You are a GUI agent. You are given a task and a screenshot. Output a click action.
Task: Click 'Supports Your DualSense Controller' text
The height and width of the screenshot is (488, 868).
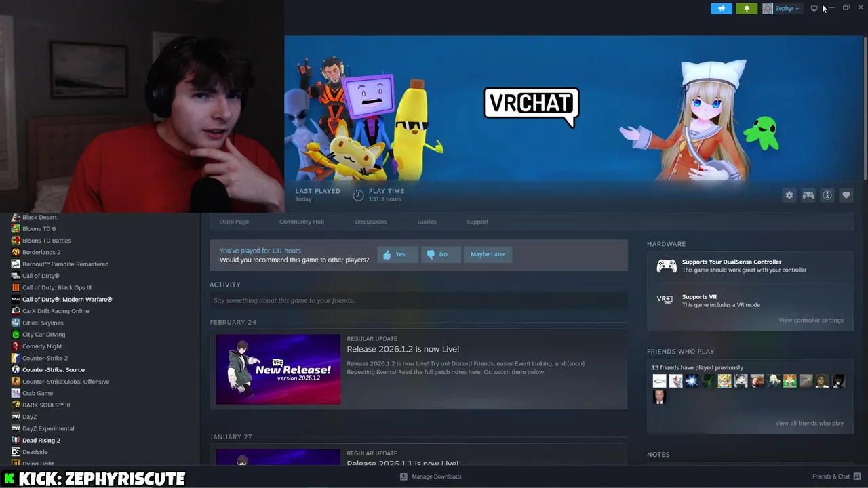[732, 262]
